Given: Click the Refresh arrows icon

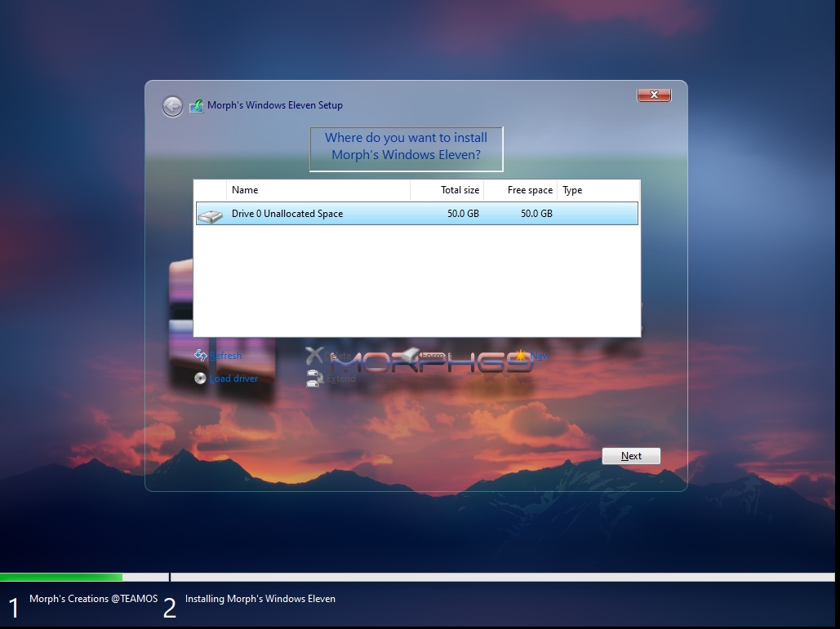Looking at the screenshot, I should [200, 355].
